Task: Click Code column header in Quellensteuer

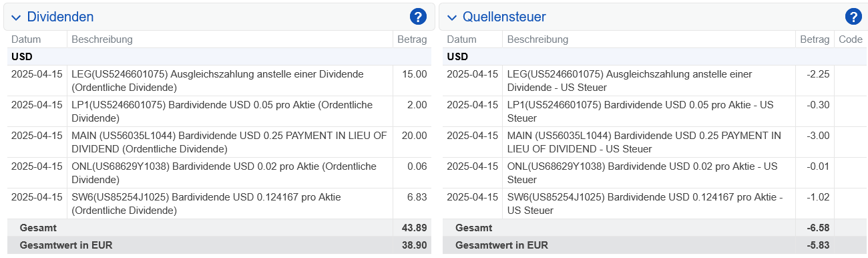Action: point(851,39)
